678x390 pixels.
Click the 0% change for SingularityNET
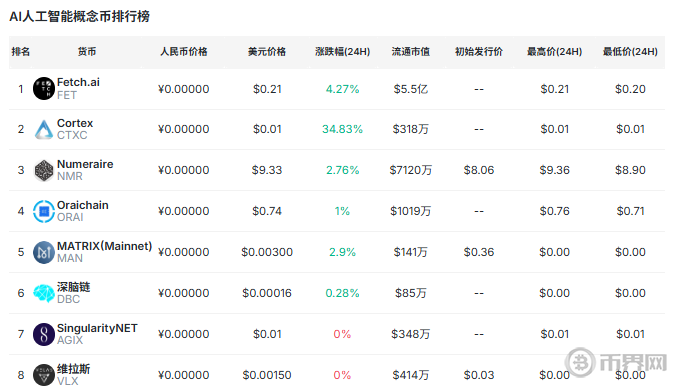[x=342, y=334]
